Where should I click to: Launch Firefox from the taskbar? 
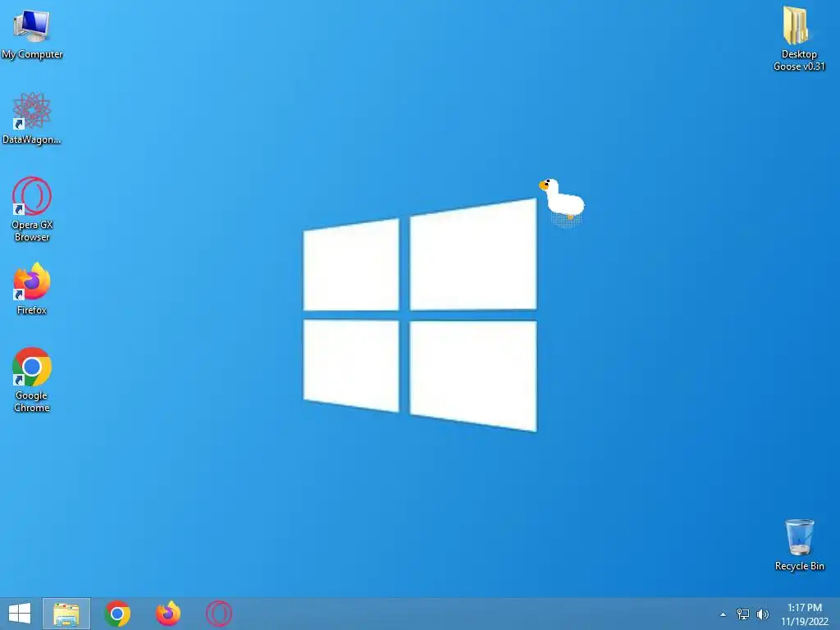[x=168, y=614]
